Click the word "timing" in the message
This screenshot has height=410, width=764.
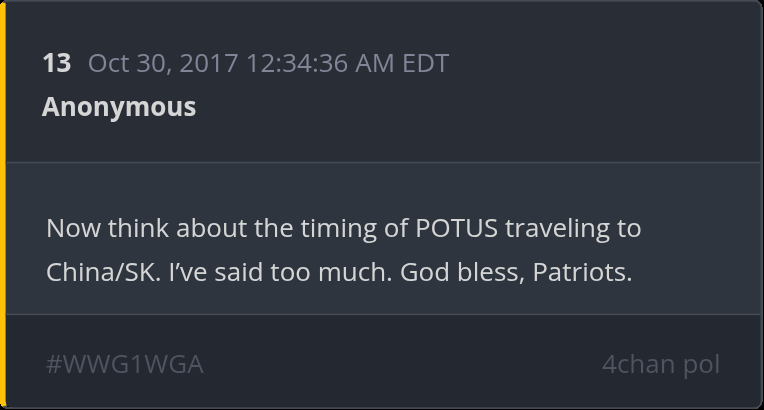pos(337,228)
